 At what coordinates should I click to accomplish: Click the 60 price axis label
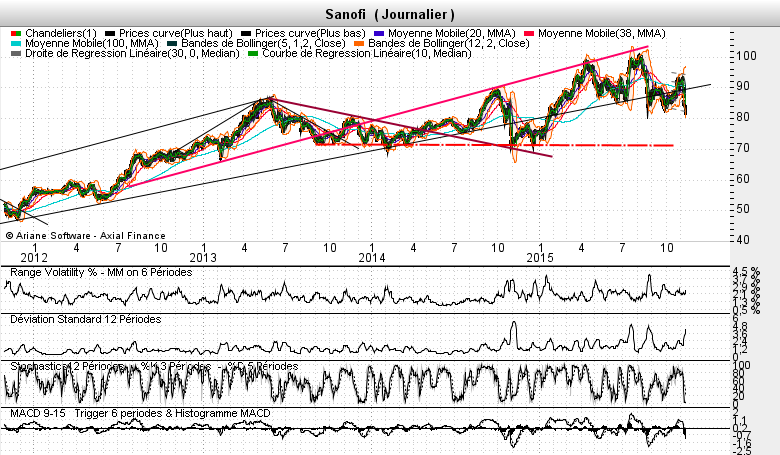pyautogui.click(x=743, y=179)
